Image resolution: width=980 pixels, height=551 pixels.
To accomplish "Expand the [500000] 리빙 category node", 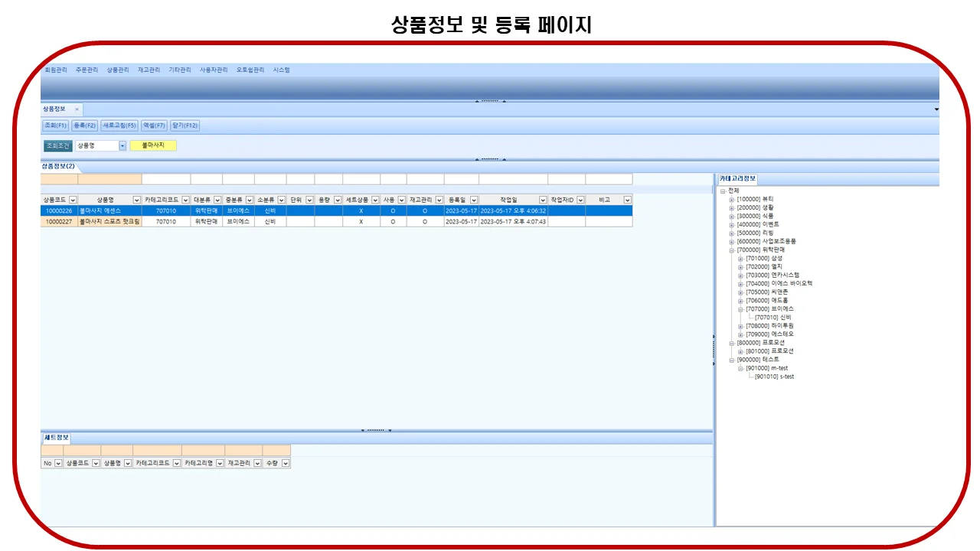I will pyautogui.click(x=731, y=233).
